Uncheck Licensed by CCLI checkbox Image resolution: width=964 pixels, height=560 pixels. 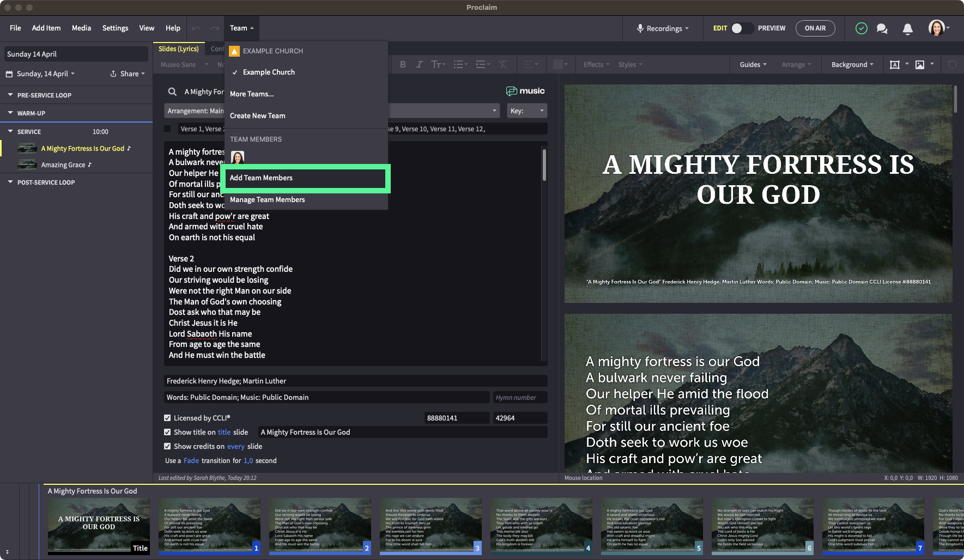[x=167, y=418]
